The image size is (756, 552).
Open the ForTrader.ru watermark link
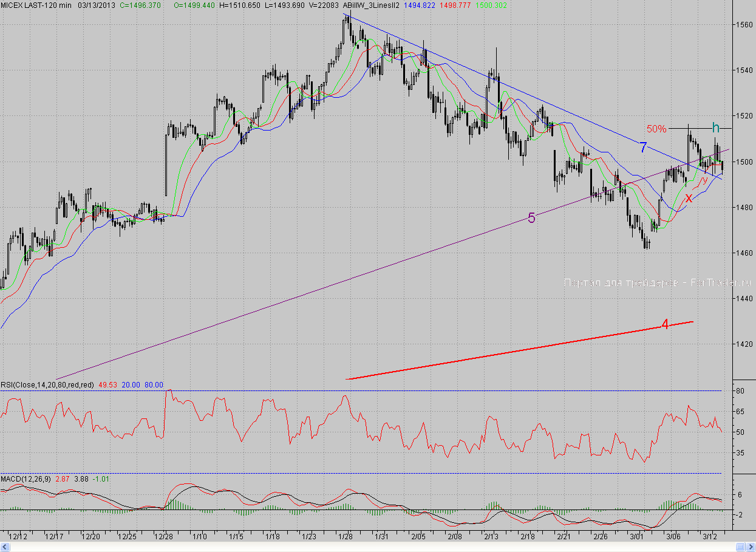click(x=658, y=282)
